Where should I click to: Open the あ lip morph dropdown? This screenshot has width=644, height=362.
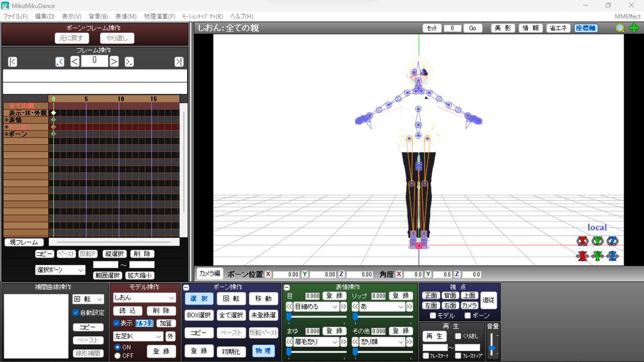point(382,307)
